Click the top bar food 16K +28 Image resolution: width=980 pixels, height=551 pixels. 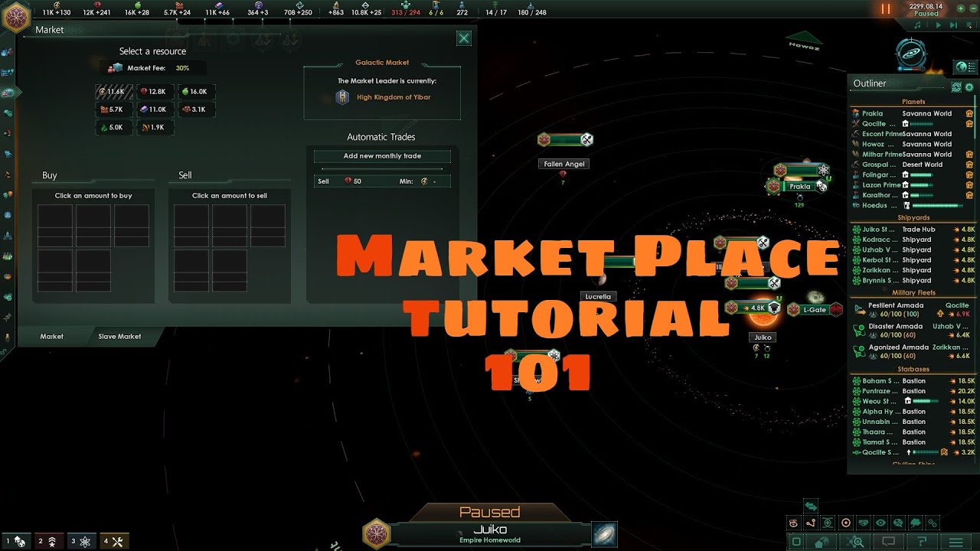click(x=137, y=10)
